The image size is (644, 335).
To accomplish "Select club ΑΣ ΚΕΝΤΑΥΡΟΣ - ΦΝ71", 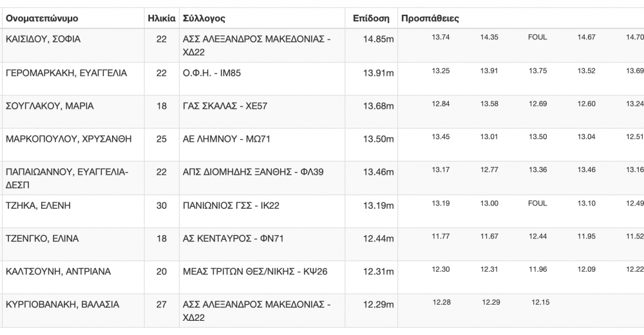I will pyautogui.click(x=233, y=238).
